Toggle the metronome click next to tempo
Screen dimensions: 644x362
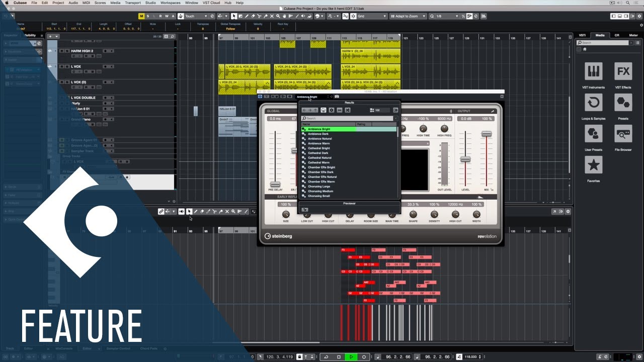[459, 357]
